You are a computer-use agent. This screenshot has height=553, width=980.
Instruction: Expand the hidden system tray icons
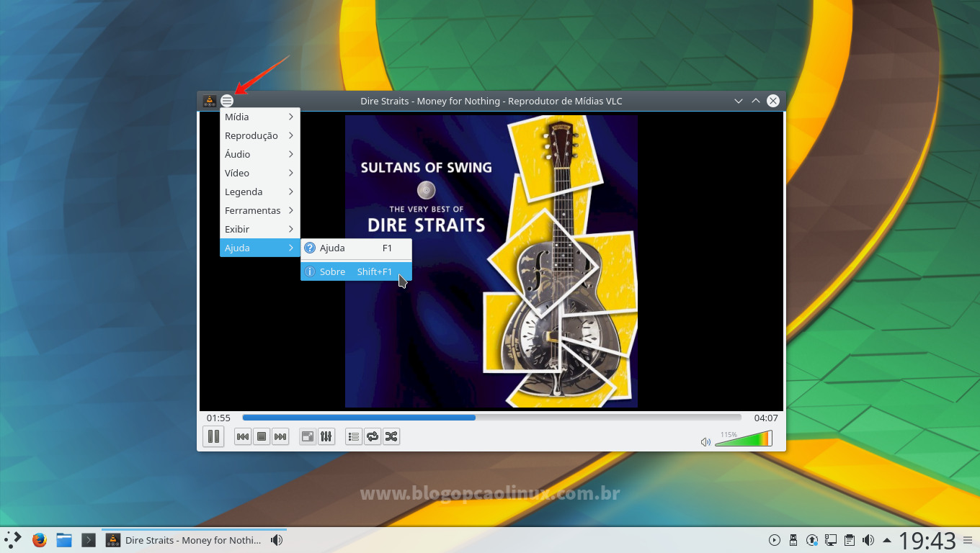[888, 539]
